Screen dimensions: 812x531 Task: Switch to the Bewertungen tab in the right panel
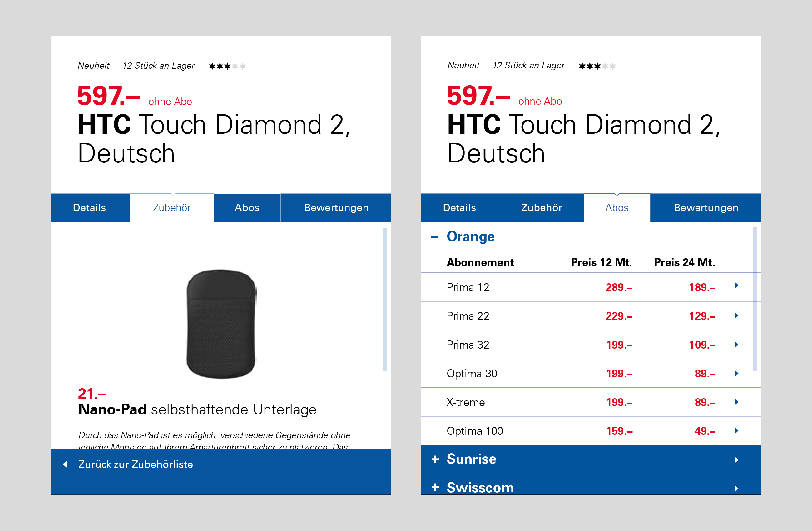706,207
